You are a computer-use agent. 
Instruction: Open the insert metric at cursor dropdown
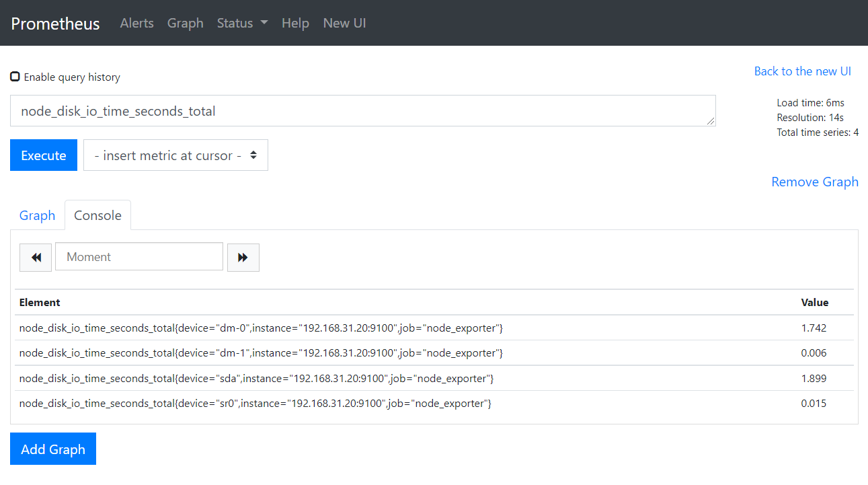coord(175,155)
